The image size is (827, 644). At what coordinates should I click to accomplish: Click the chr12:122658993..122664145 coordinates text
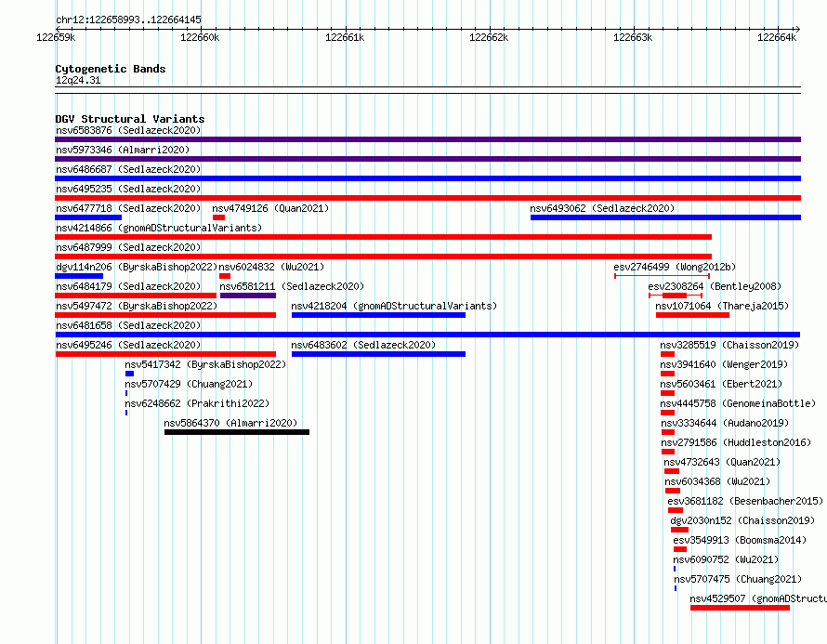pos(128,20)
